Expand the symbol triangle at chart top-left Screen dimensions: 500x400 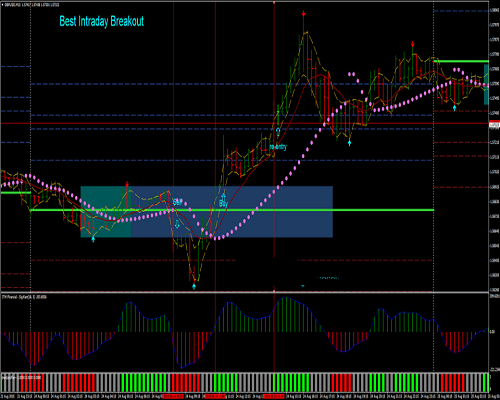[x=2, y=5]
